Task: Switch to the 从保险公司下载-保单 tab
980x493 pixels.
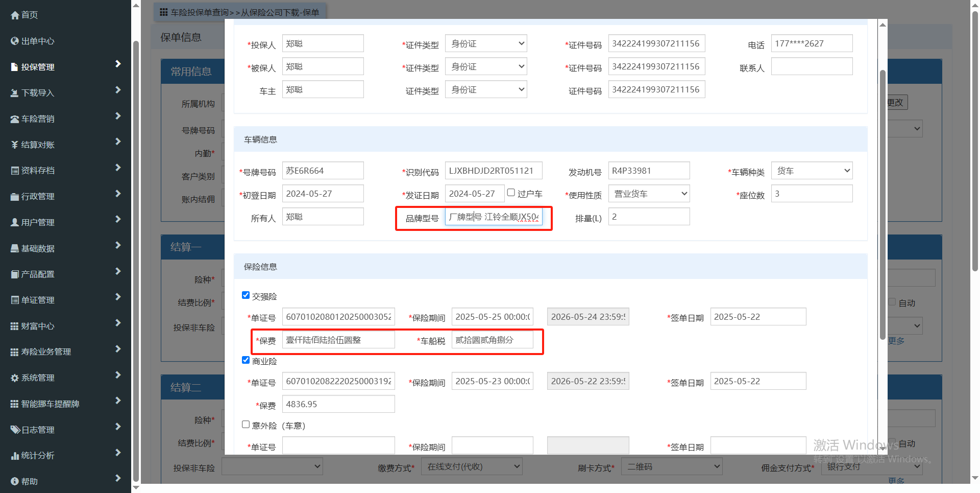Action: tap(280, 12)
